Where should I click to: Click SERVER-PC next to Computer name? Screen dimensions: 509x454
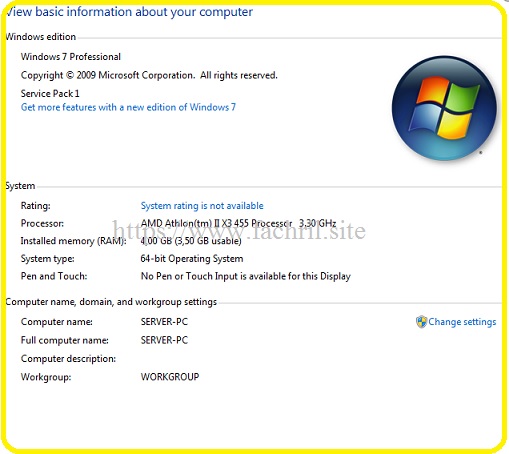pos(164,322)
